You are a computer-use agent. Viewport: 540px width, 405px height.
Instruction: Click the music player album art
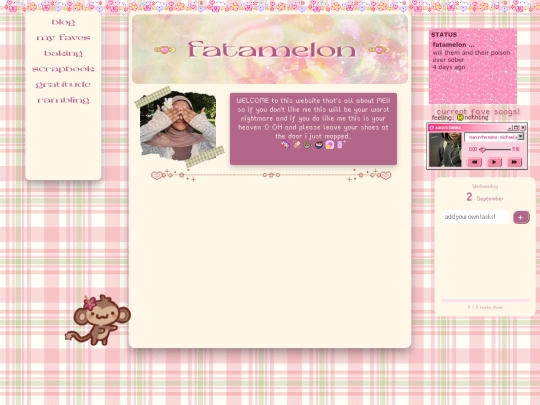445,150
